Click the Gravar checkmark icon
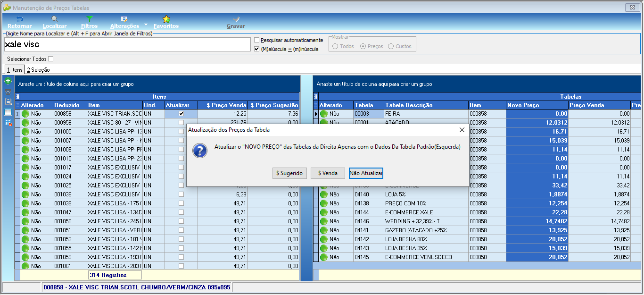The image size is (644, 295). pos(236,19)
